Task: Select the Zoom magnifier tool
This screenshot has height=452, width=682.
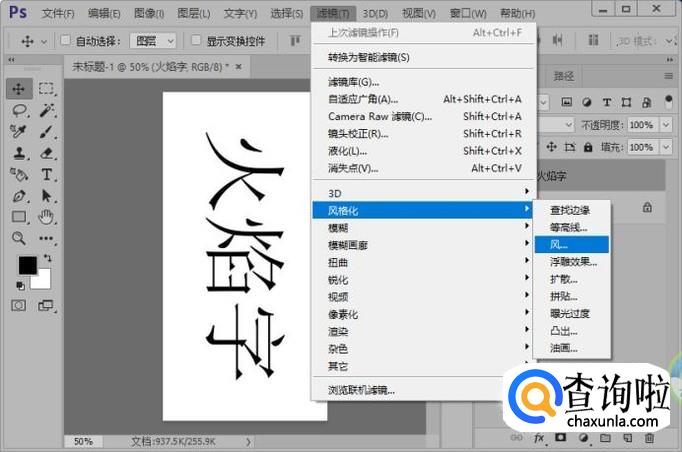Action: (x=19, y=238)
